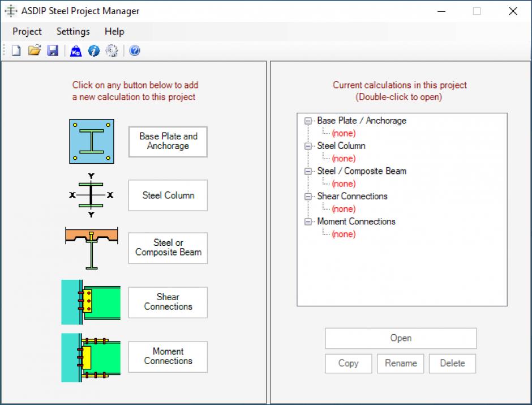Open an existing project via folder icon

pyautogui.click(x=35, y=51)
